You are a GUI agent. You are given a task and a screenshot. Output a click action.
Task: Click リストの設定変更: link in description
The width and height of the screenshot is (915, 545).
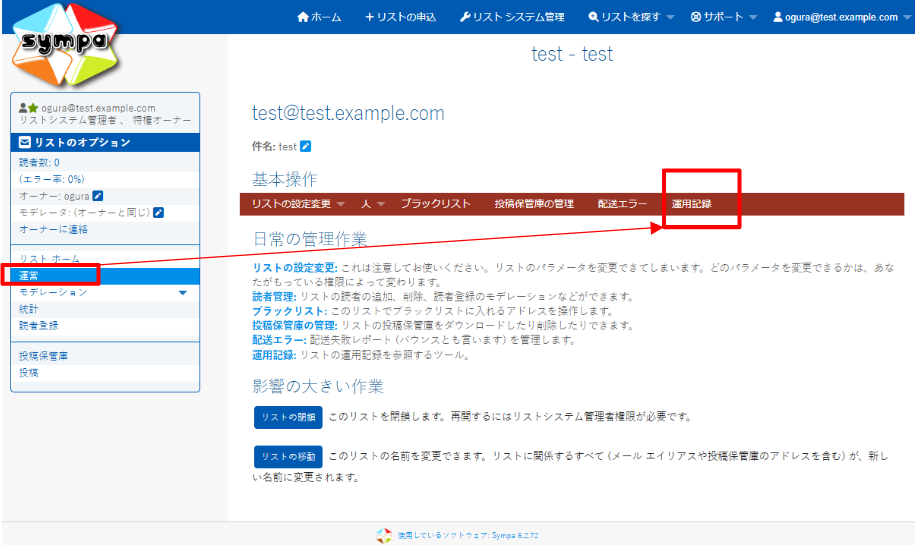click(295, 268)
